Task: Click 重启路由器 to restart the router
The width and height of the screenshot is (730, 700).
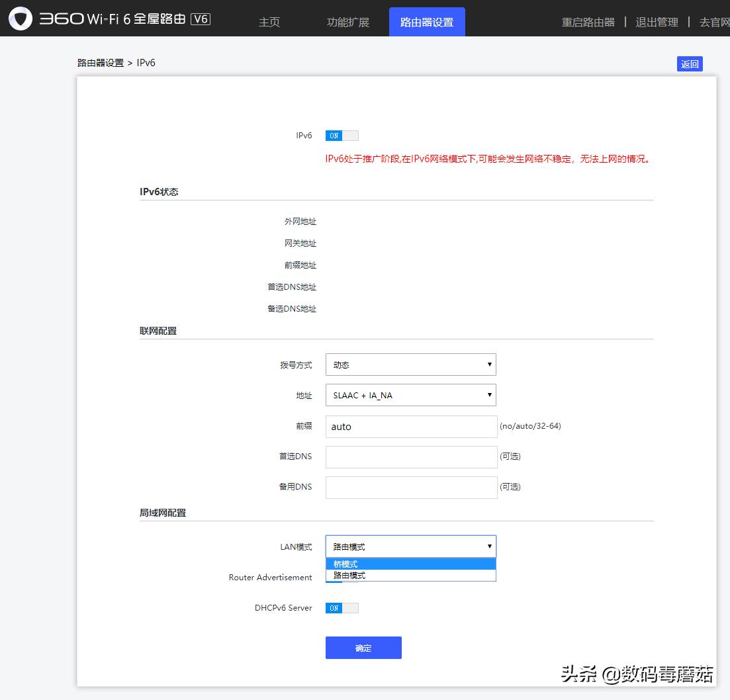Action: pos(588,22)
